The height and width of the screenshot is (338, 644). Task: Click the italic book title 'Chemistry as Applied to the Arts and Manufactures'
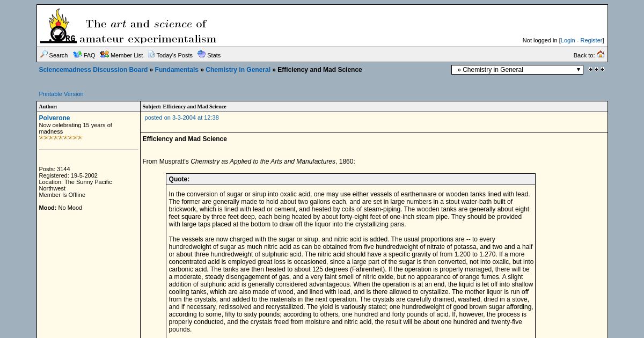coord(263,161)
